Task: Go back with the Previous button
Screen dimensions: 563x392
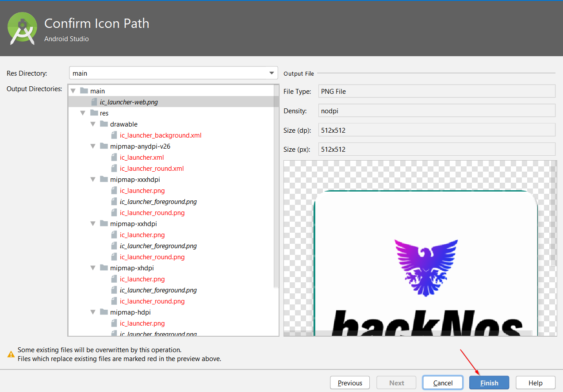Action: 350,383
